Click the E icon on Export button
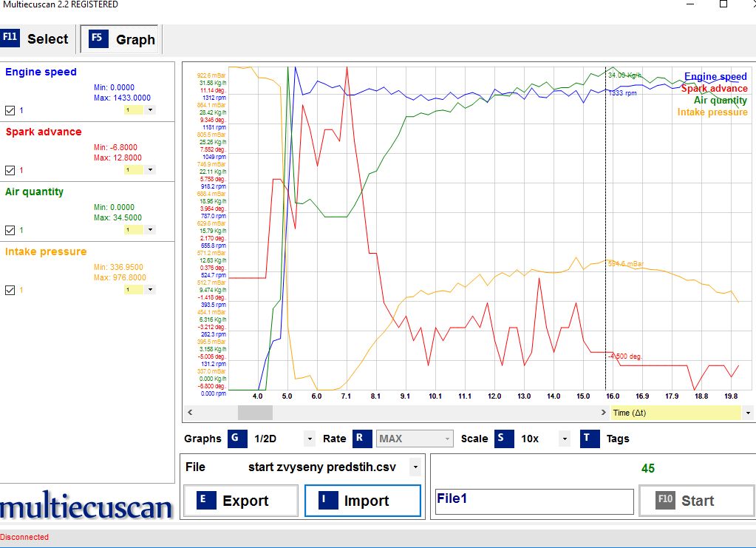The height and width of the screenshot is (548, 756). (202, 500)
